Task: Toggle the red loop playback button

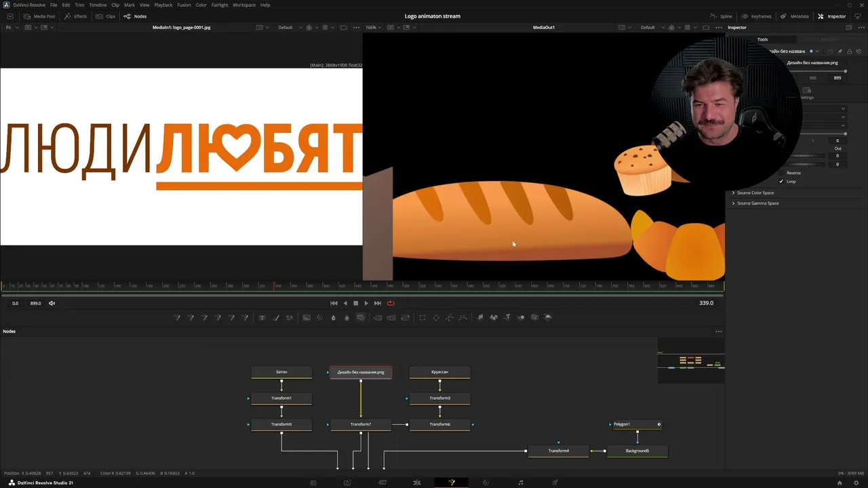Action: (x=391, y=304)
